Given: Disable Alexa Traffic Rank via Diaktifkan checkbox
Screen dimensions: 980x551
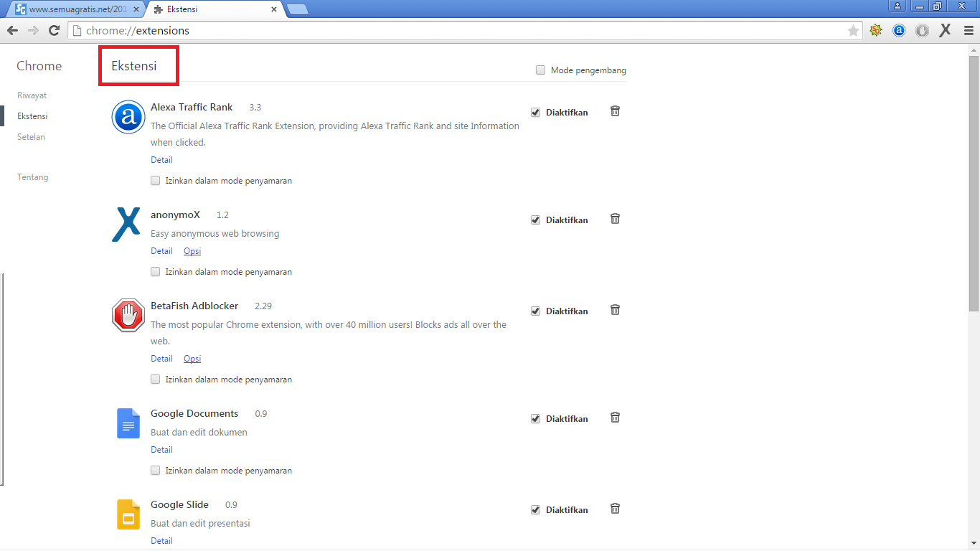Looking at the screenshot, I should (535, 113).
